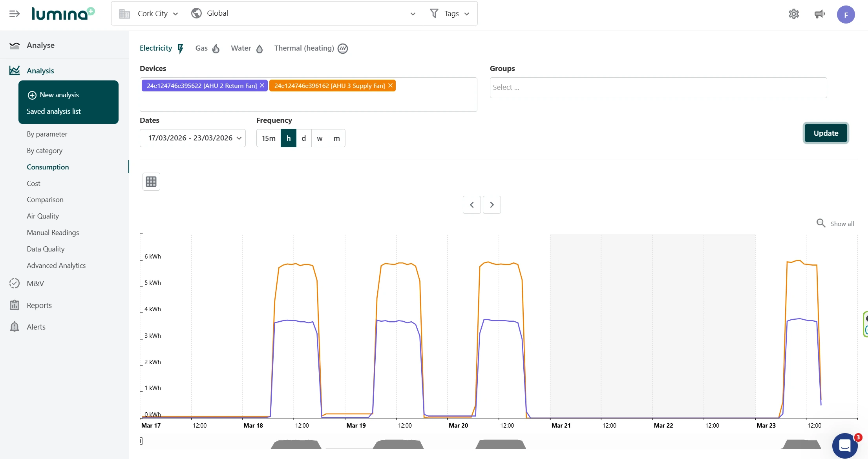Click the Show all zoom link
Screen dimensions: 868x459
(x=841, y=224)
